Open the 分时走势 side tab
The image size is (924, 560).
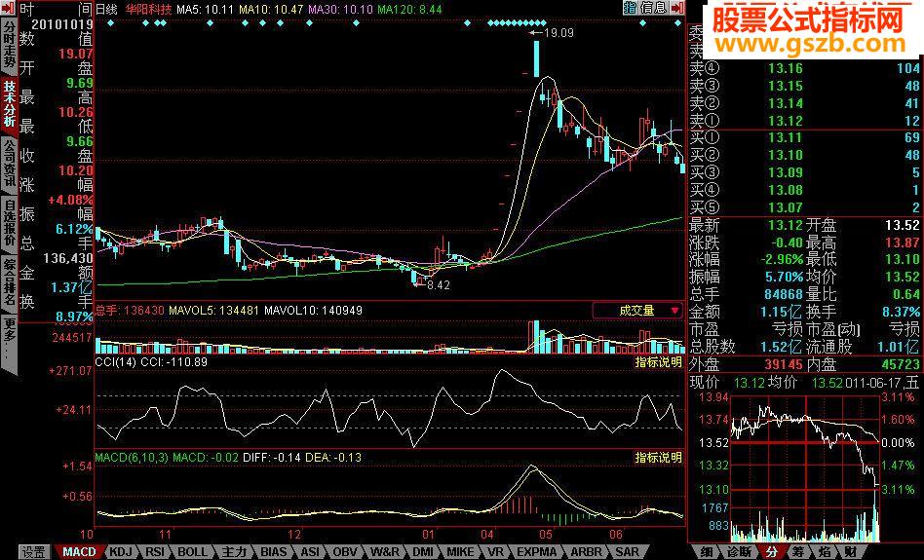10,45
